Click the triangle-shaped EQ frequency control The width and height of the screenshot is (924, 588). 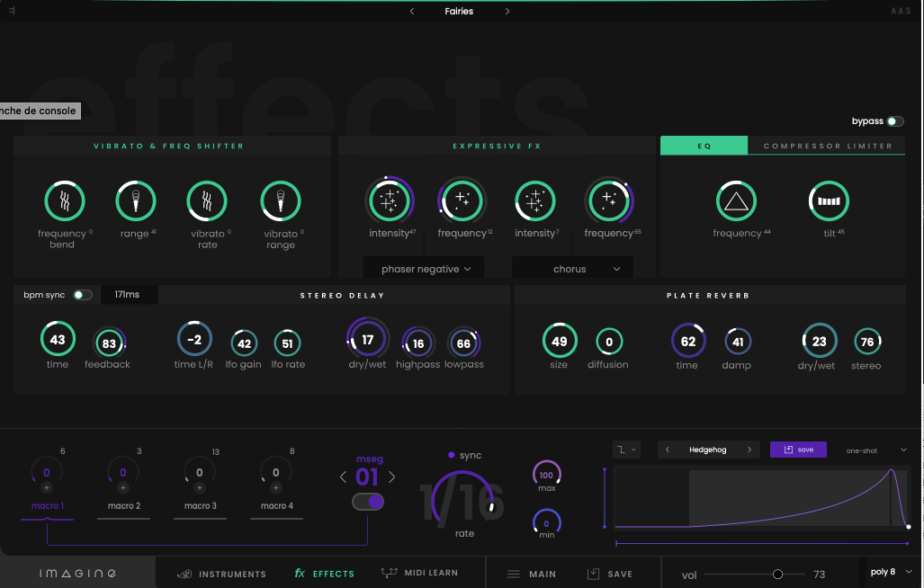click(x=736, y=200)
